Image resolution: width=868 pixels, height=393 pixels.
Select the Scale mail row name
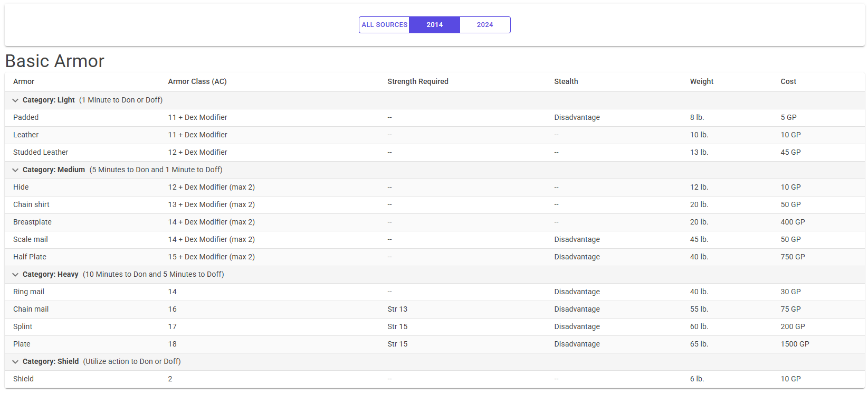tap(31, 239)
